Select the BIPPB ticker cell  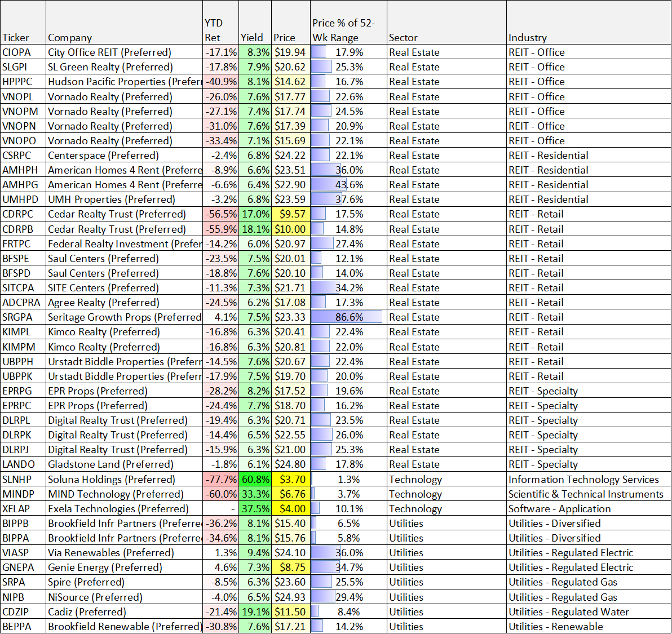23,523
